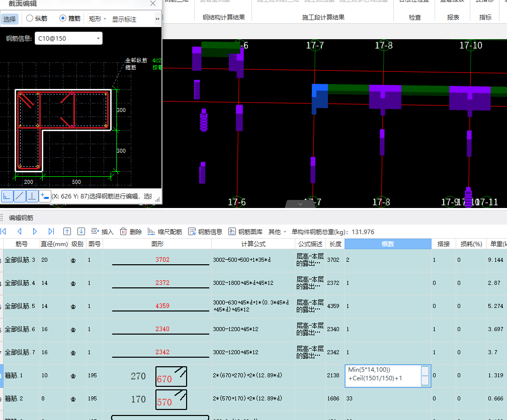The height and width of the screenshot is (420, 507).
Task: Select row 全部纵筋.3
Action: tap(20, 260)
